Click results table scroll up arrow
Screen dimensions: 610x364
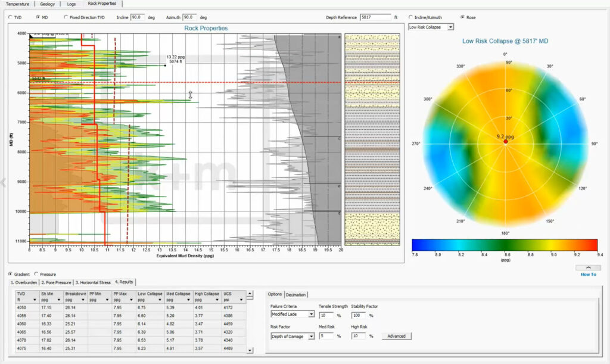250,294
